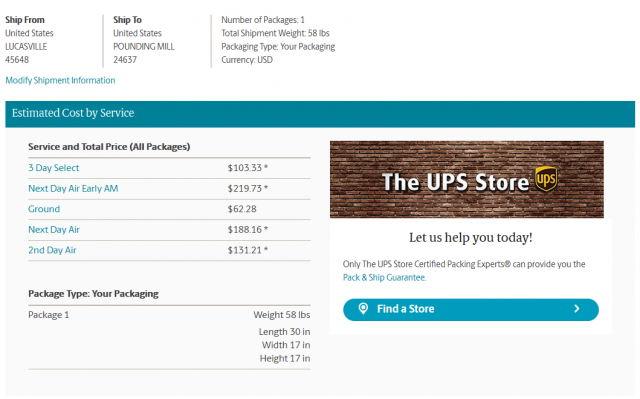Choose Next Day Air Early AM service
640x399 pixels.
click(x=73, y=188)
